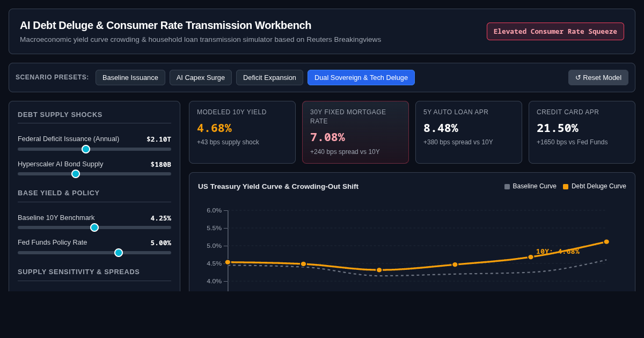Adjust the Baseline 10Y Benchmark slider
This screenshot has width=644, height=338.
(x=94, y=227)
